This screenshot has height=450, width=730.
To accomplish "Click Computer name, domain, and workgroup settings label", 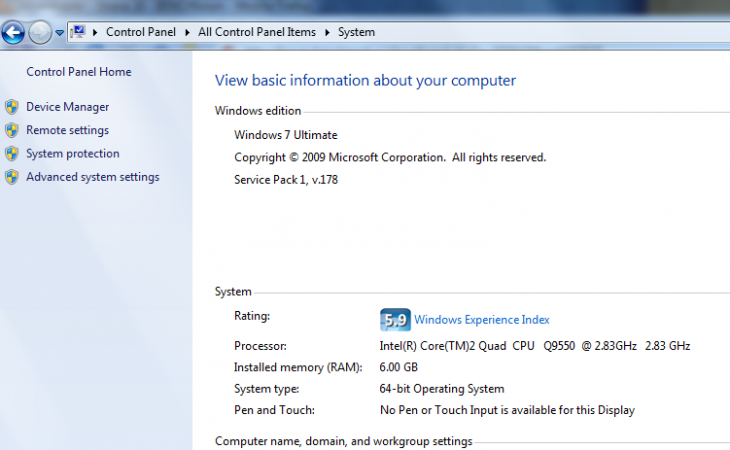I will tap(344, 441).
